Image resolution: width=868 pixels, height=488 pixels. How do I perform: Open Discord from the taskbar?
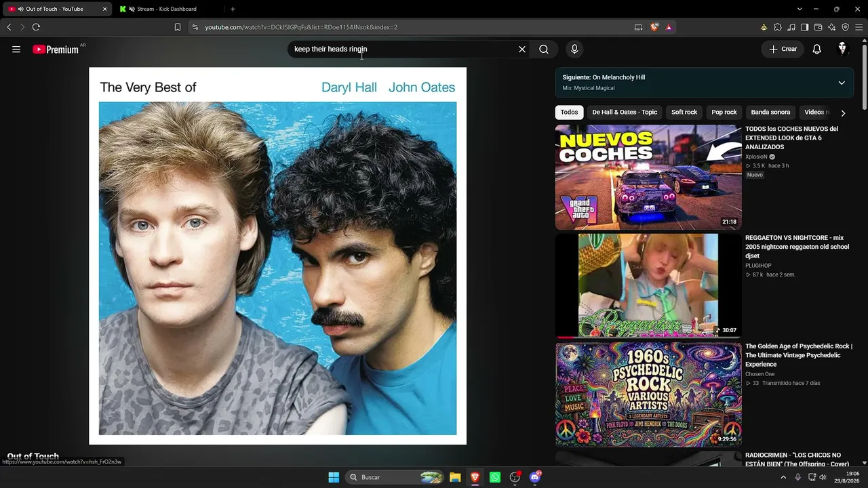535,477
